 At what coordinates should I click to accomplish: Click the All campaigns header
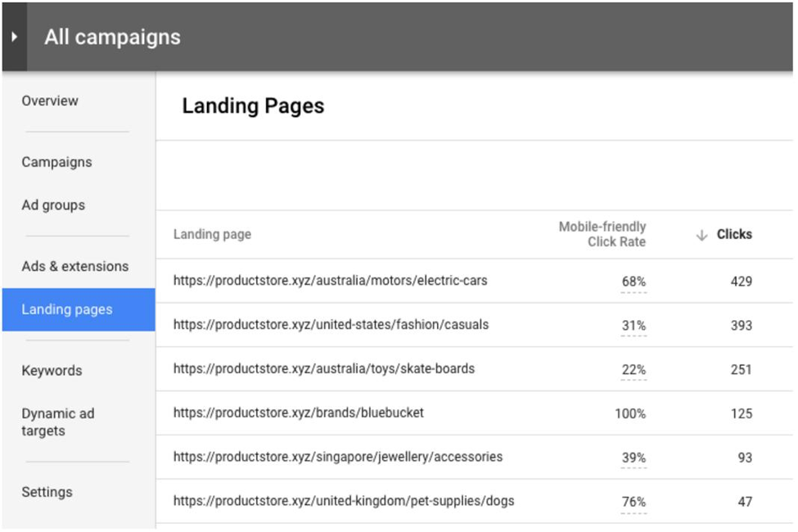[112, 37]
